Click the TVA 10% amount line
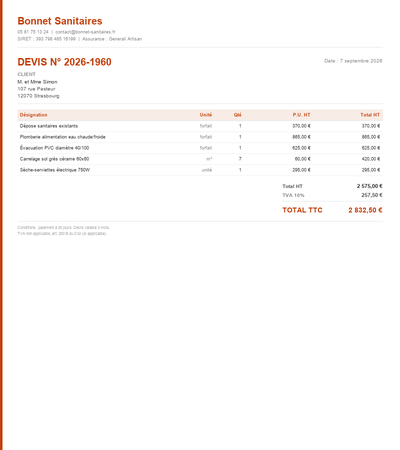Screen dimensions: 400x450 point(332,195)
